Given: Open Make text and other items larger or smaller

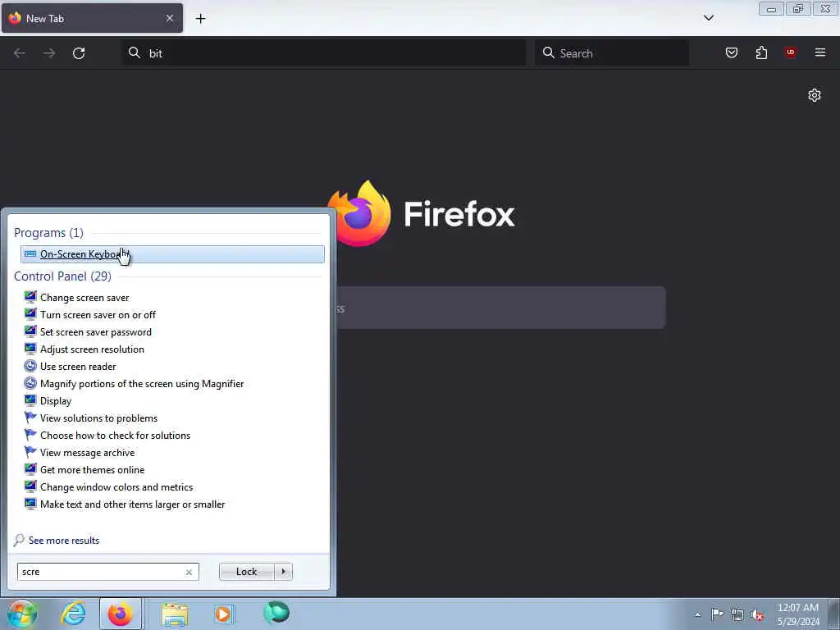Looking at the screenshot, I should click(133, 504).
